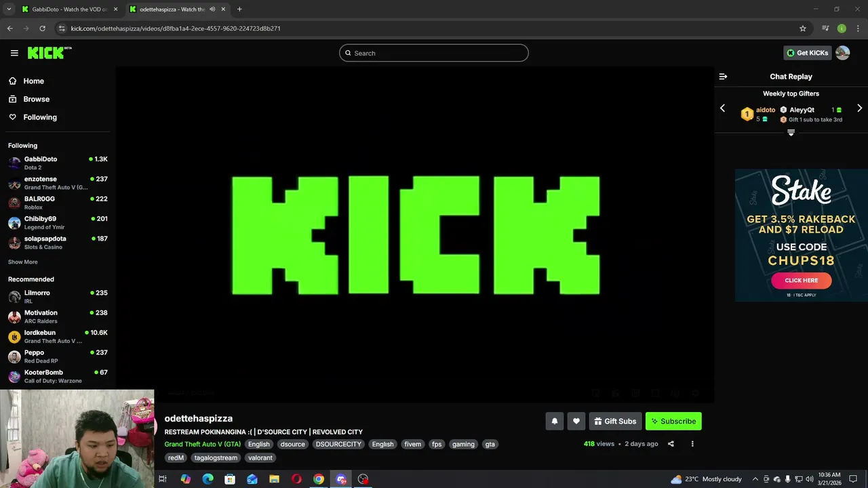Viewport: 868px width, 488px height.
Task: Select gifter AleyyQt
Action: pos(802,110)
